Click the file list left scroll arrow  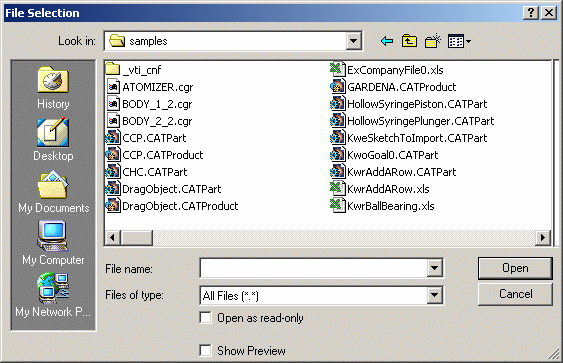pyautogui.click(x=113, y=237)
